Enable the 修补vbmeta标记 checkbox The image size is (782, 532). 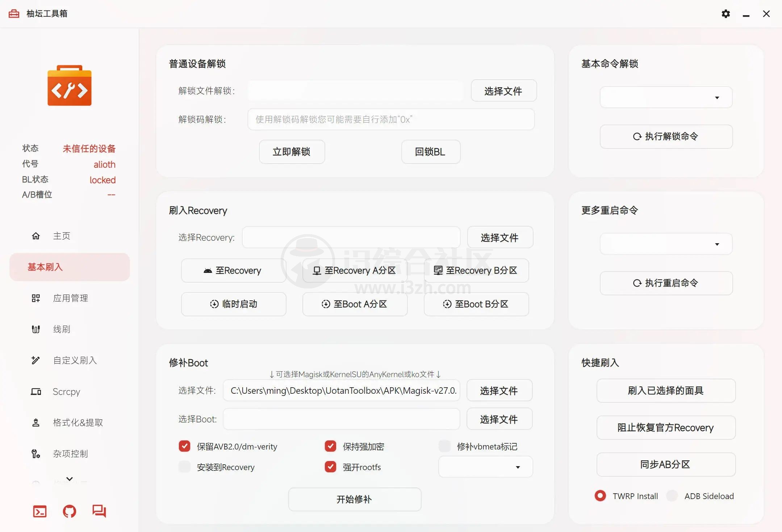444,446
